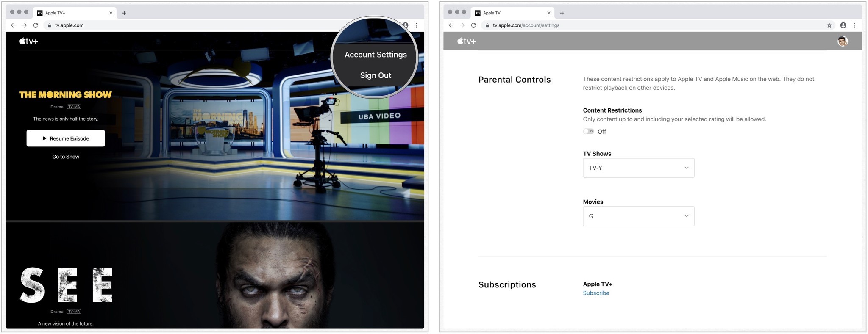
Task: Click 'The news is only half the story.' text
Action: 66,119
